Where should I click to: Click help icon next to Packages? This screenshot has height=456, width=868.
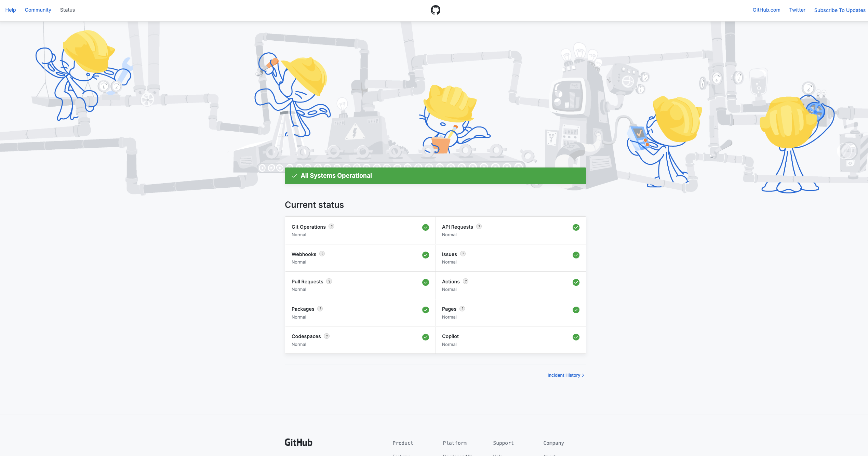point(320,309)
